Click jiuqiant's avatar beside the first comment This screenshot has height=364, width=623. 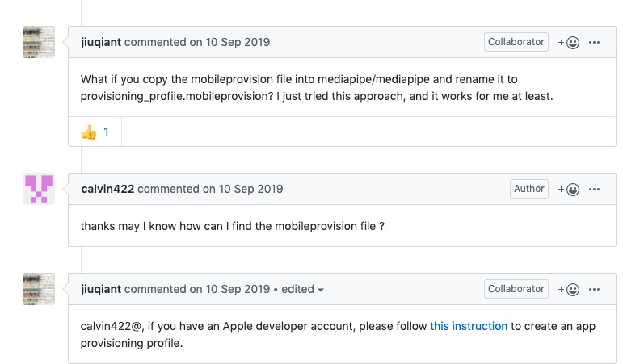click(x=39, y=42)
